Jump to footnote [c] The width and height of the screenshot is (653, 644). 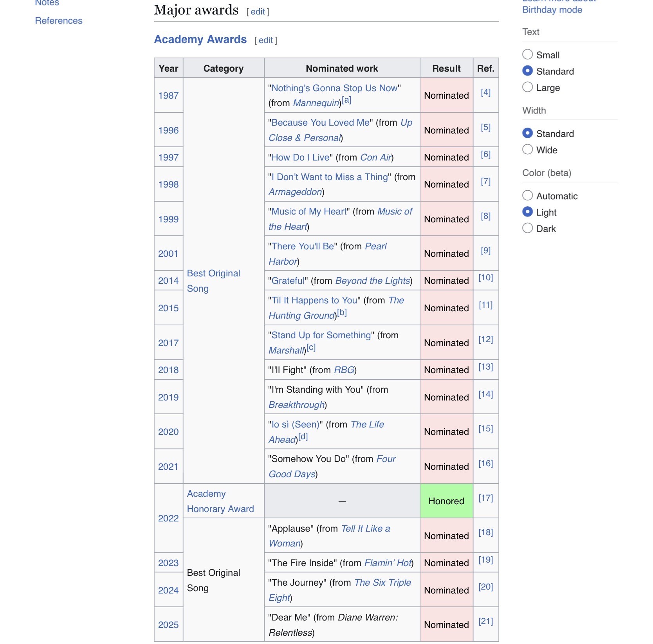[x=311, y=347]
